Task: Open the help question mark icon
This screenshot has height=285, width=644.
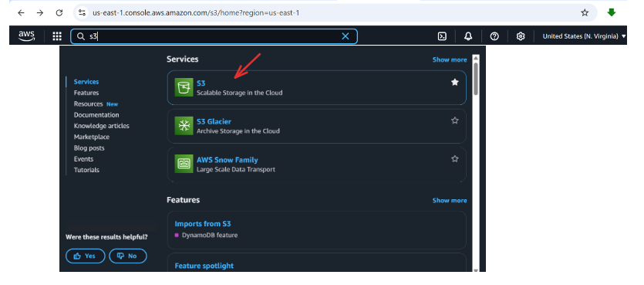Action: point(494,36)
